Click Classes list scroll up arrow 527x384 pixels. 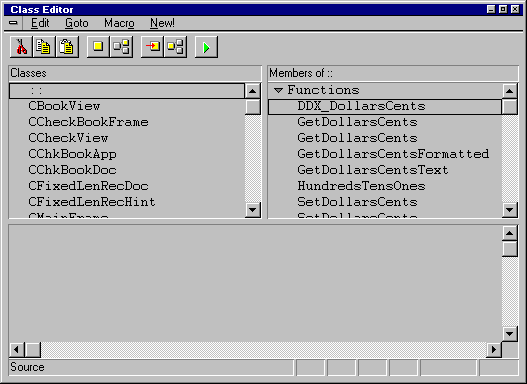[252, 91]
